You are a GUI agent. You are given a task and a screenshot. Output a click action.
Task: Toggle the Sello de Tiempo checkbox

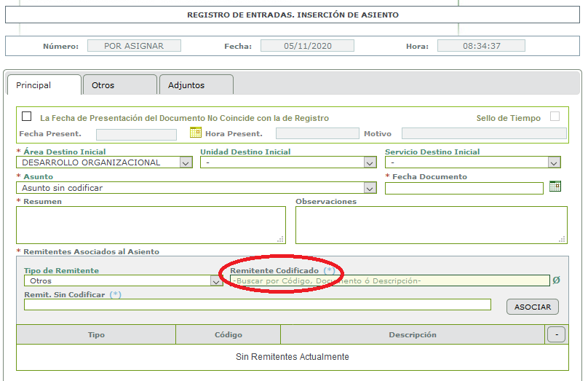pyautogui.click(x=555, y=117)
